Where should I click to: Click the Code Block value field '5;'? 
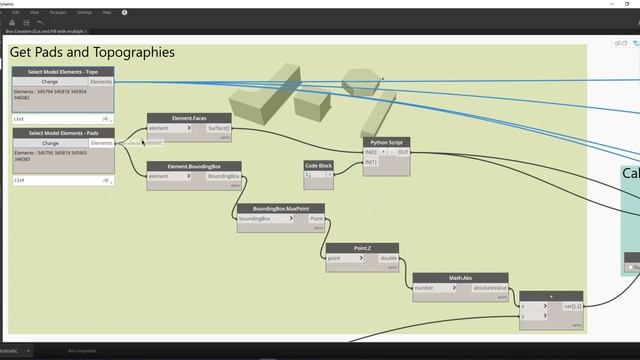coord(314,175)
